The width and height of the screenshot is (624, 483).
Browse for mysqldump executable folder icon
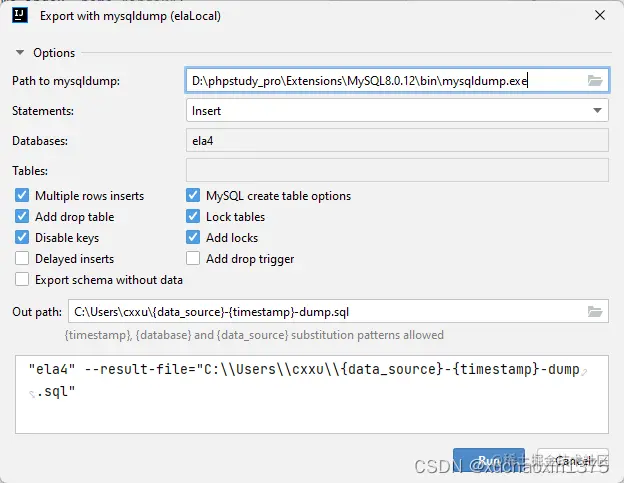click(x=595, y=81)
